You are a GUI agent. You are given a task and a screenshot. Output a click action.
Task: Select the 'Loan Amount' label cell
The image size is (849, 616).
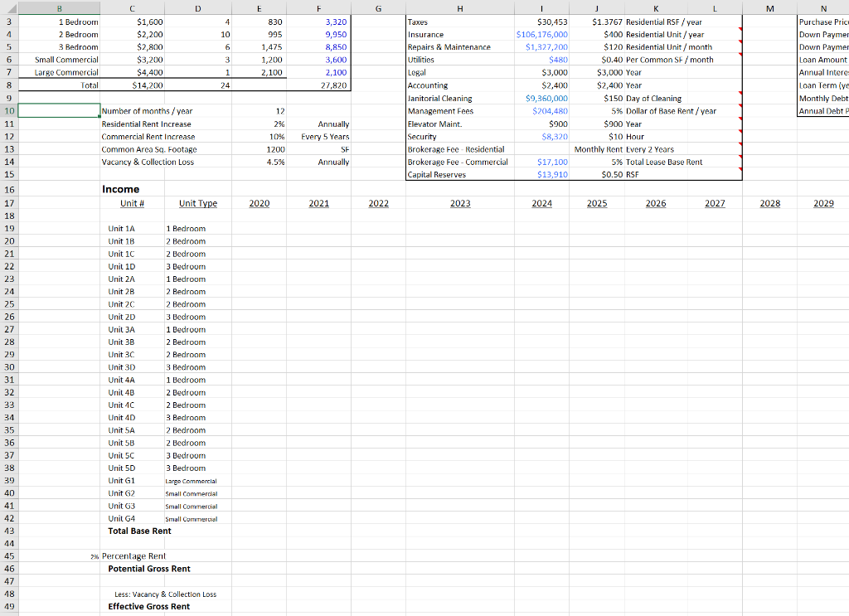pyautogui.click(x=823, y=60)
